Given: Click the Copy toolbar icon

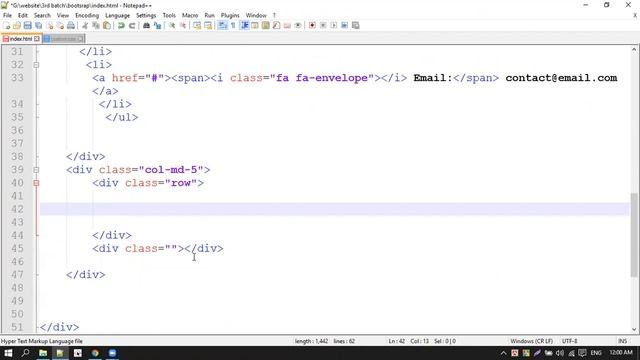Looking at the screenshot, I should point(96,25).
